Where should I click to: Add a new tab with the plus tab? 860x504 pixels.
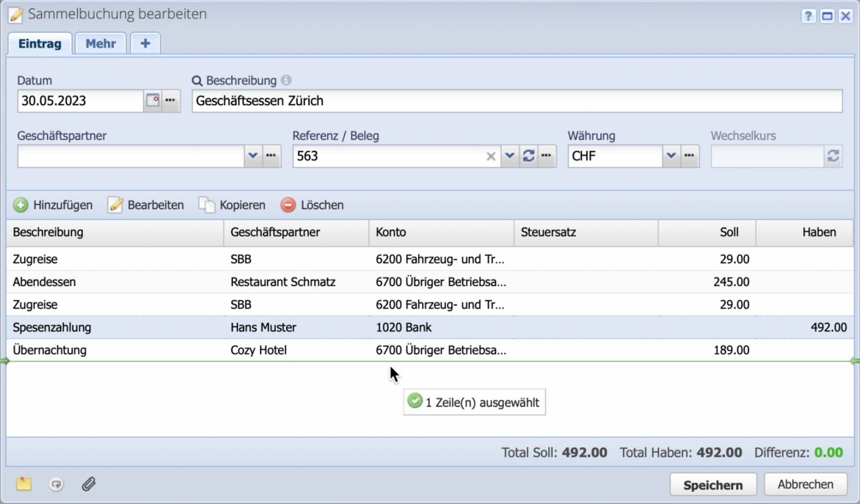tap(145, 42)
